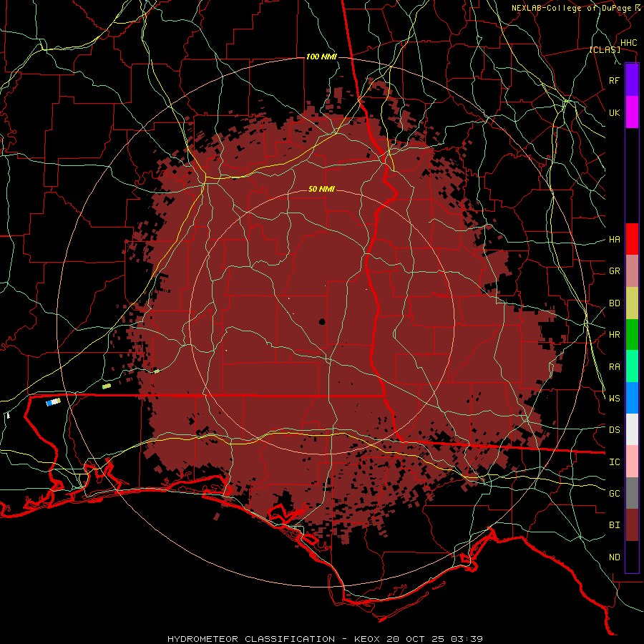The height and width of the screenshot is (644, 644).
Task: Click the BI dark red legend swatch
Action: point(632,525)
